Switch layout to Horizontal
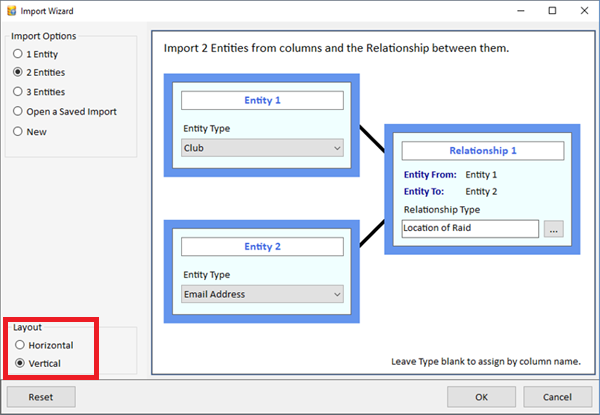The height and width of the screenshot is (415, 600). pos(44,345)
